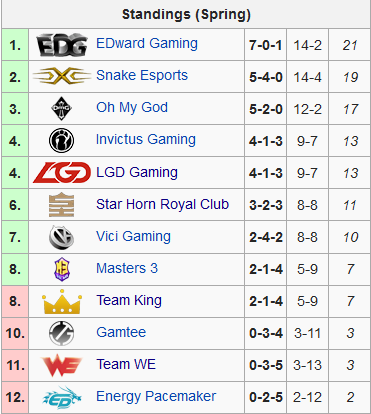Click the Star Horn Royal Club logo
Screen dimensions: 371x414
[62, 204]
